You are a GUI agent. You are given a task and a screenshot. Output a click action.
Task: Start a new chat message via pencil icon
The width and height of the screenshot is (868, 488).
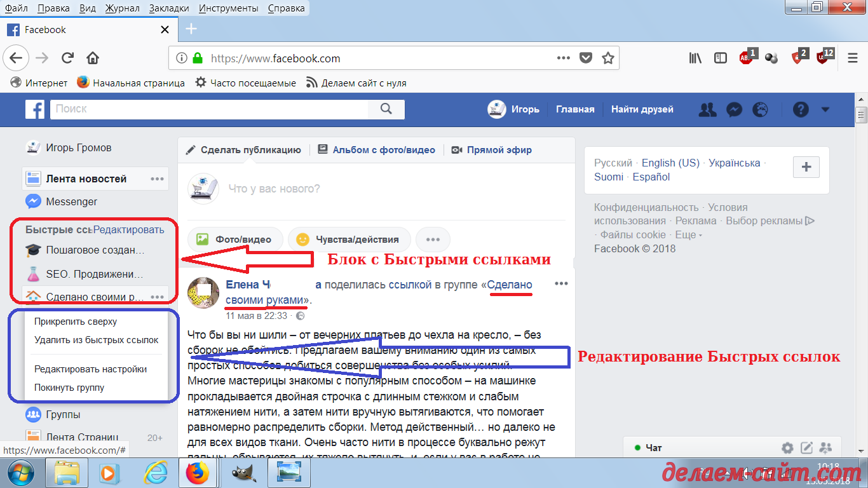[806, 448]
